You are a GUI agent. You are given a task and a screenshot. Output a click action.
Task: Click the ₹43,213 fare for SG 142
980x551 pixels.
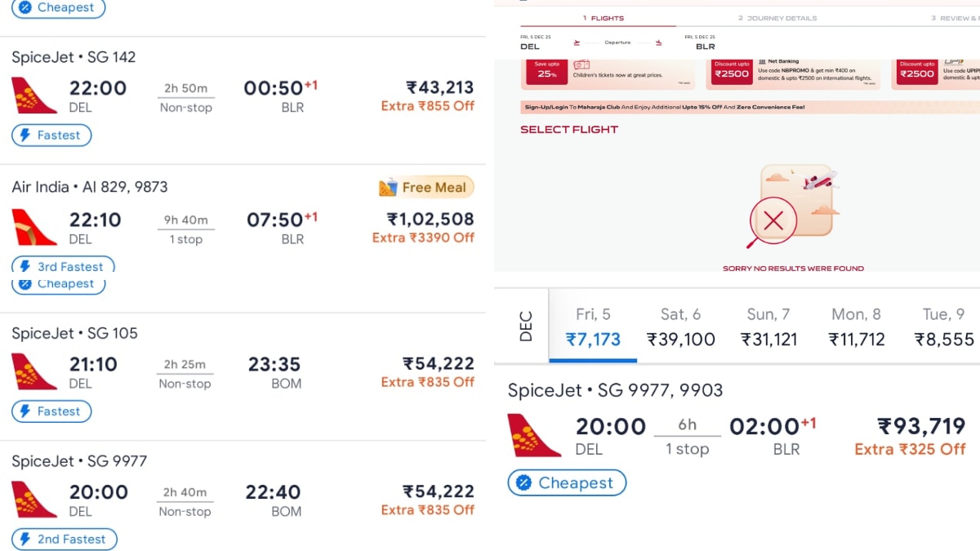[439, 87]
